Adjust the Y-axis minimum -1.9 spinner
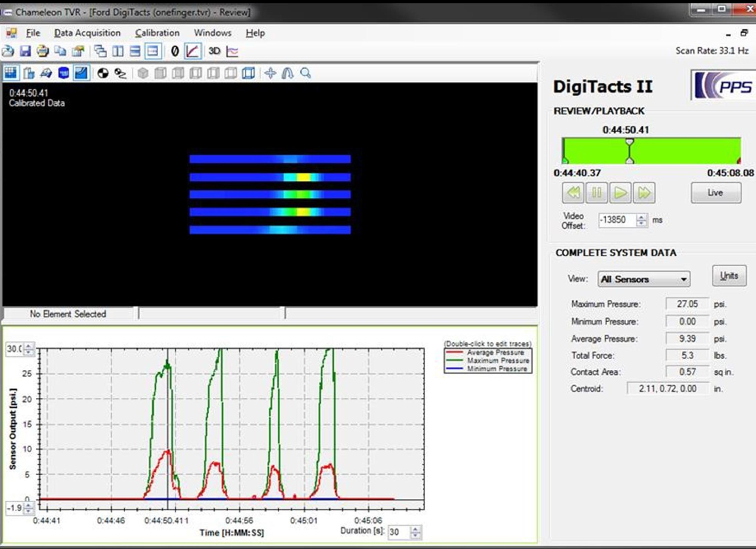This screenshot has height=549, width=756. (28, 508)
